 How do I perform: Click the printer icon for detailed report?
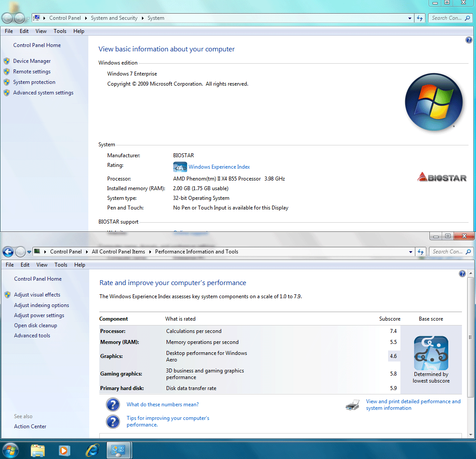click(352, 405)
